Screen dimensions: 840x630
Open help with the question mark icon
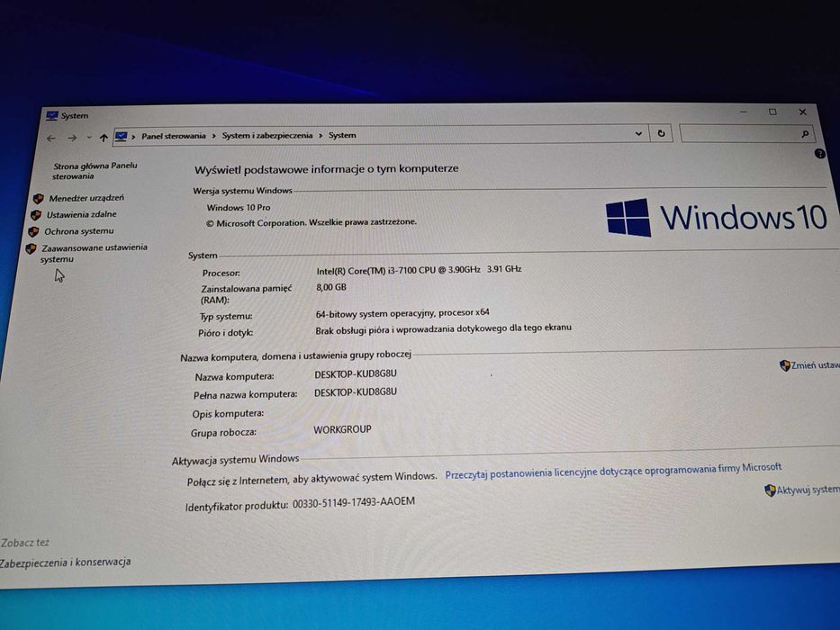pos(819,154)
